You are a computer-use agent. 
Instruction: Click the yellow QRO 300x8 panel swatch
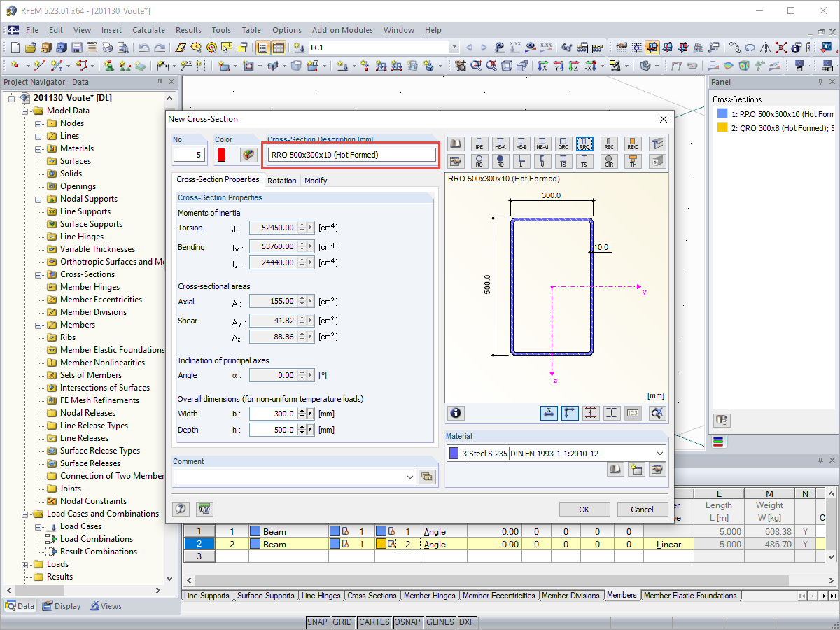pyautogui.click(x=722, y=127)
